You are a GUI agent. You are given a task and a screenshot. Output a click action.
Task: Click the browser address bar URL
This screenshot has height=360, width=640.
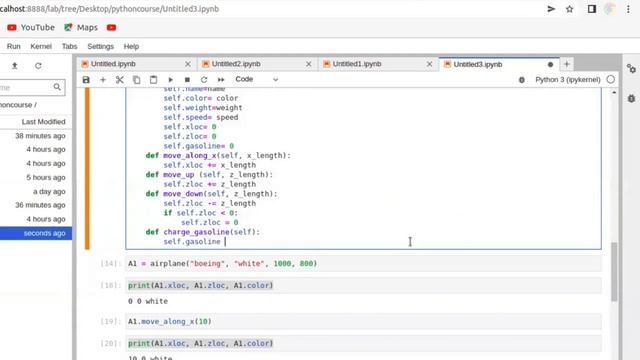(x=109, y=9)
